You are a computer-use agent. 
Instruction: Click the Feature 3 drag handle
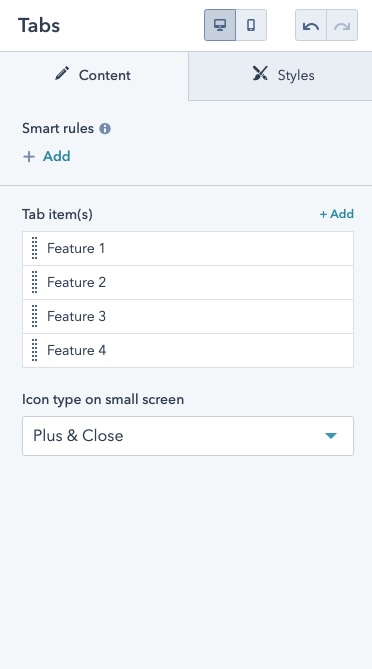35,317
